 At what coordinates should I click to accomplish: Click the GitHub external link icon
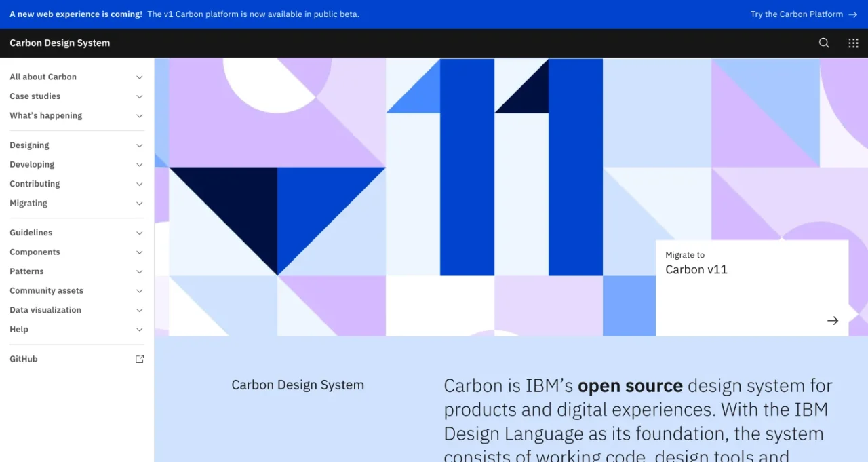[x=140, y=359]
